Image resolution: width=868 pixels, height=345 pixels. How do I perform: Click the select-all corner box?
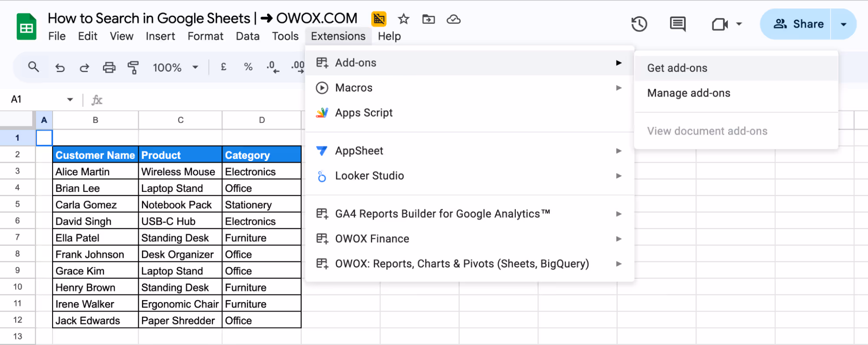(17, 120)
